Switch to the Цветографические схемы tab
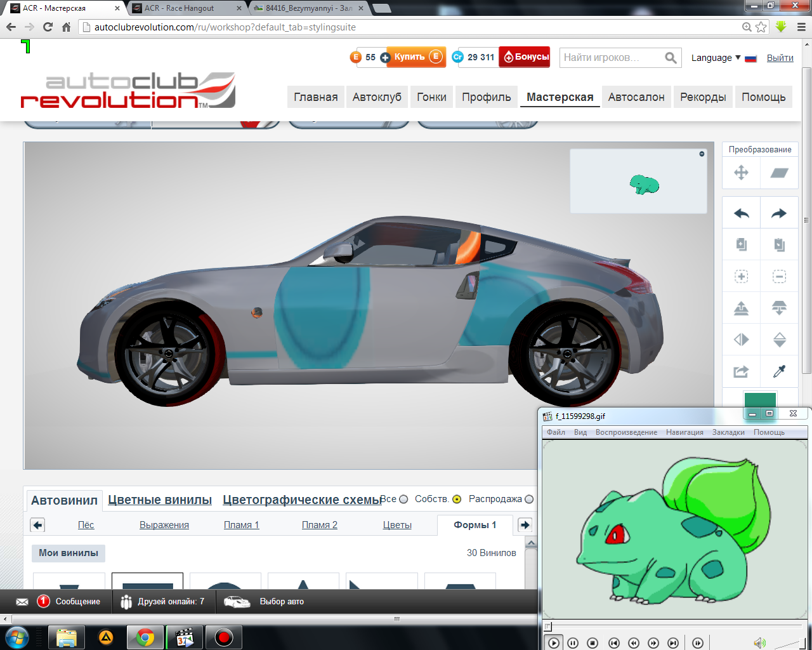The height and width of the screenshot is (650, 812). point(301,500)
